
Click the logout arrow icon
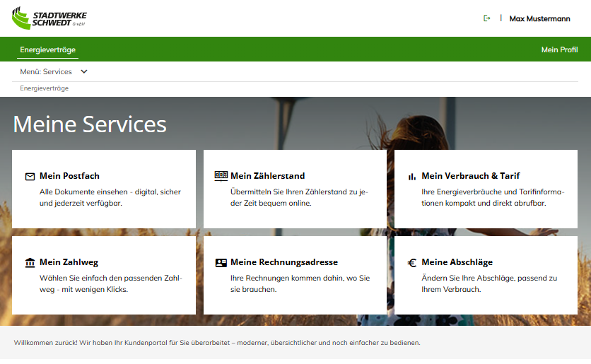point(486,18)
